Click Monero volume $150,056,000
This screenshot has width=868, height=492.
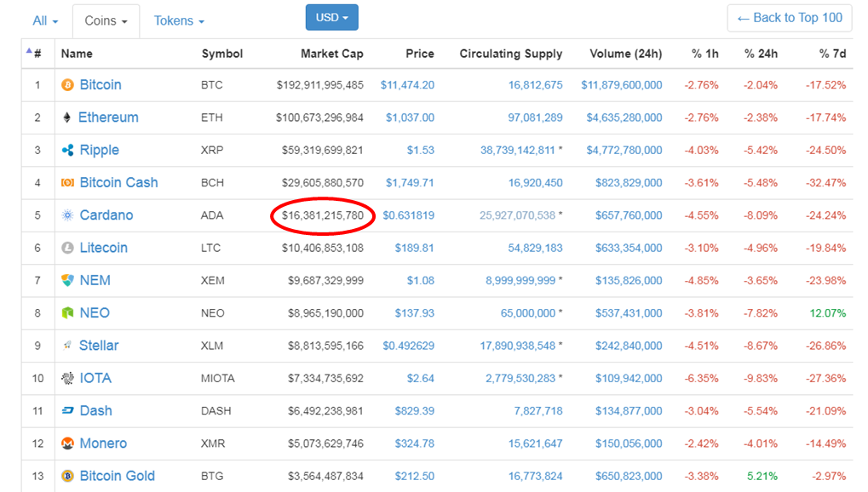click(x=629, y=443)
